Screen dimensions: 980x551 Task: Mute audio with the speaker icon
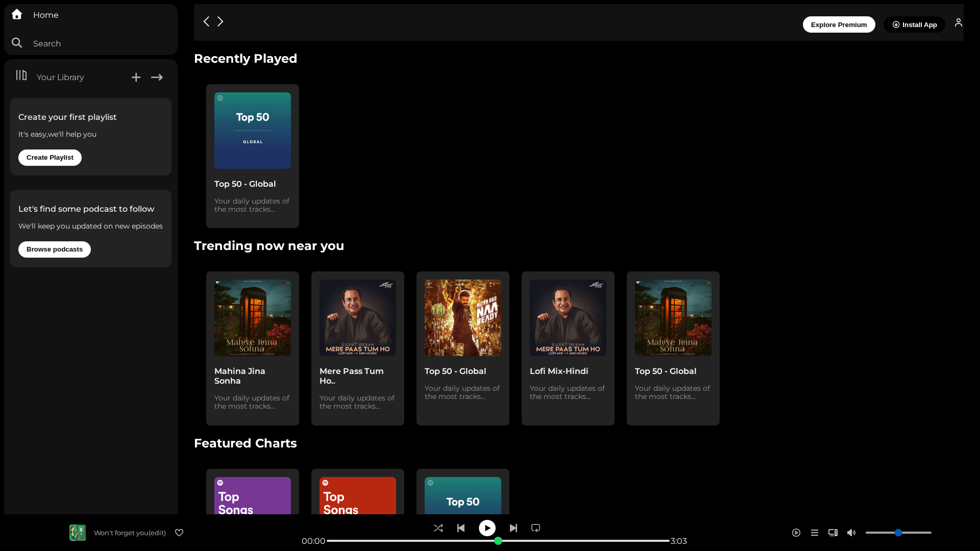pyautogui.click(x=851, y=533)
